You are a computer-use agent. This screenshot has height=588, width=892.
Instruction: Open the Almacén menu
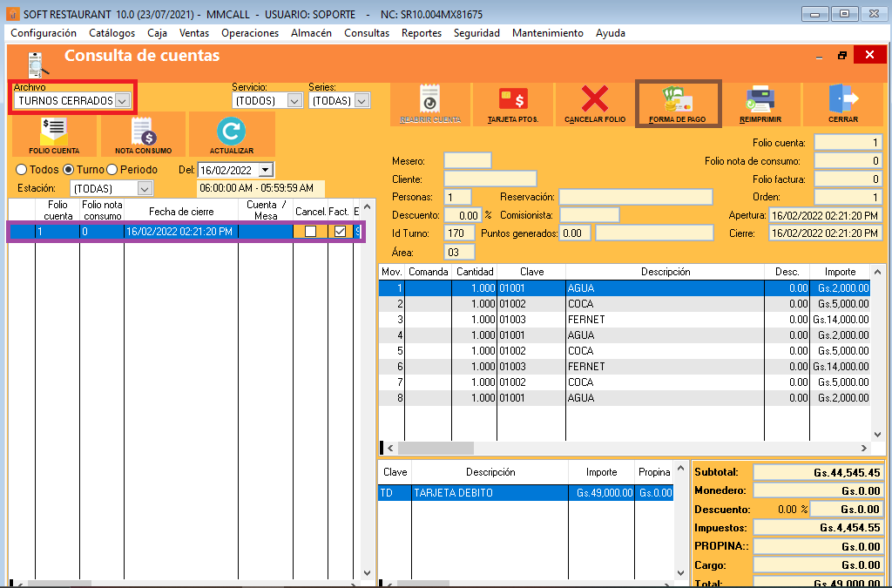click(311, 33)
